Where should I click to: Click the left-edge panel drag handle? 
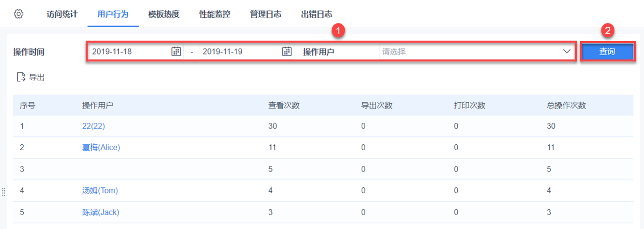point(3,192)
